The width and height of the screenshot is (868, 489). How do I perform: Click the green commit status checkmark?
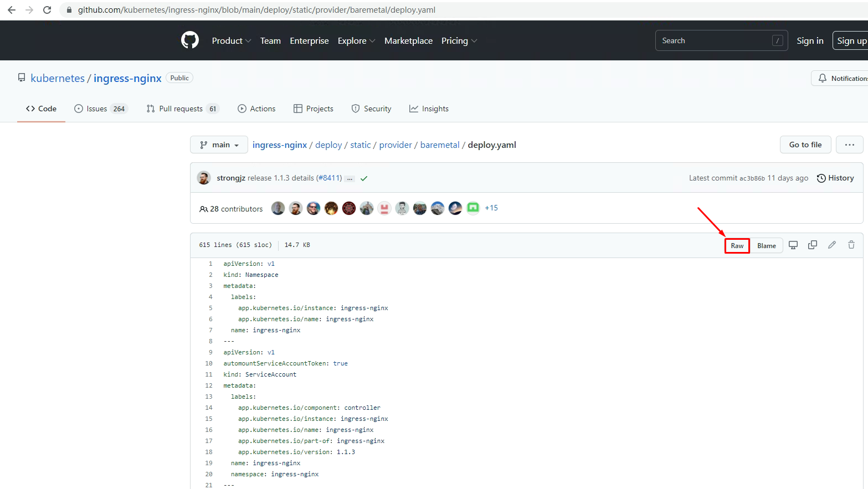tap(364, 178)
